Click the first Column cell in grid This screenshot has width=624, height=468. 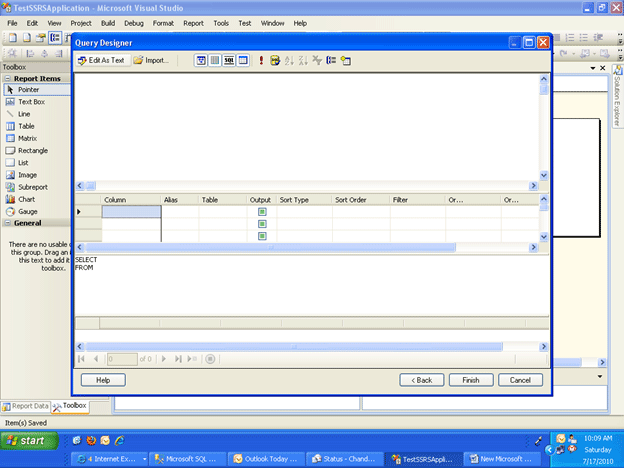click(132, 212)
